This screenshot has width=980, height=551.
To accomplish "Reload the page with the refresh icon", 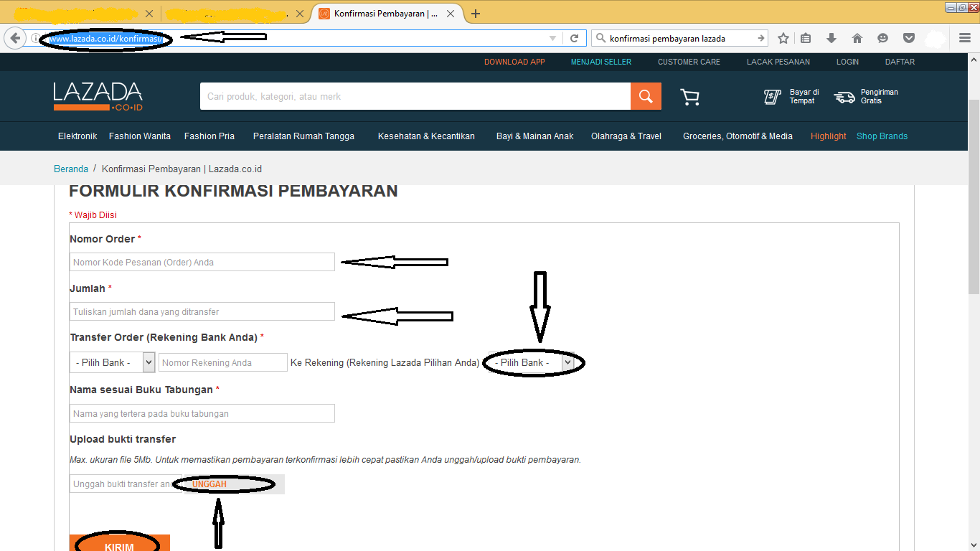I will tap(574, 38).
